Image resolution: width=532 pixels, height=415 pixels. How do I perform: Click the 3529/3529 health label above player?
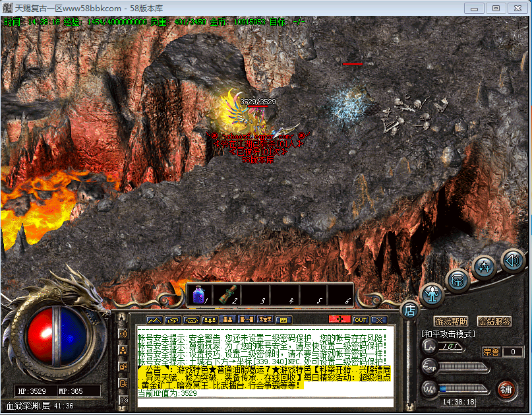tap(258, 101)
